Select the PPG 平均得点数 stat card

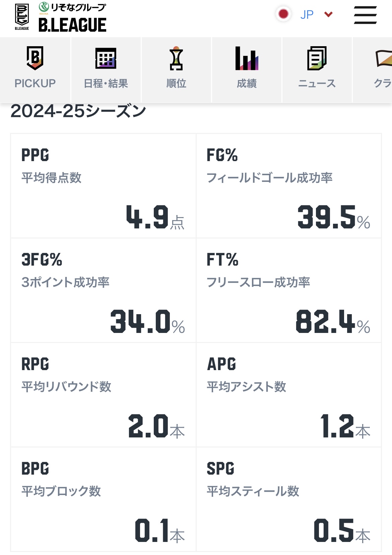tap(103, 186)
